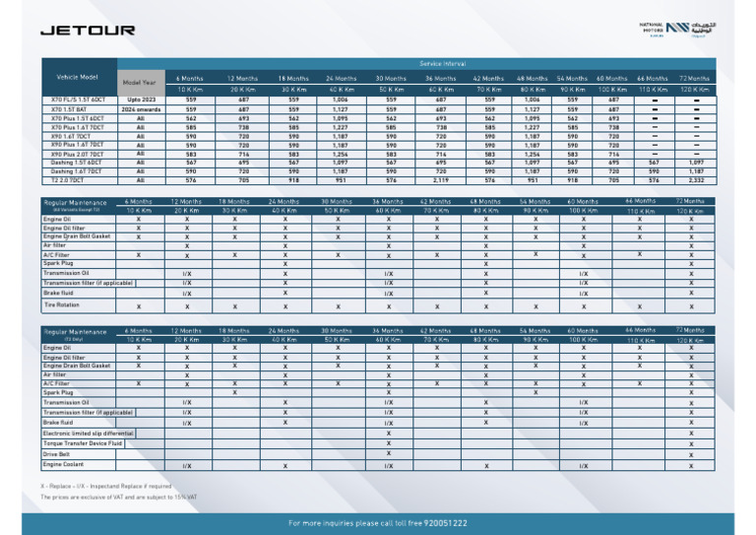Select the 'Dashing 1.6T 7DCT' model label
Viewport: 756px width, 535px height.
(76, 171)
